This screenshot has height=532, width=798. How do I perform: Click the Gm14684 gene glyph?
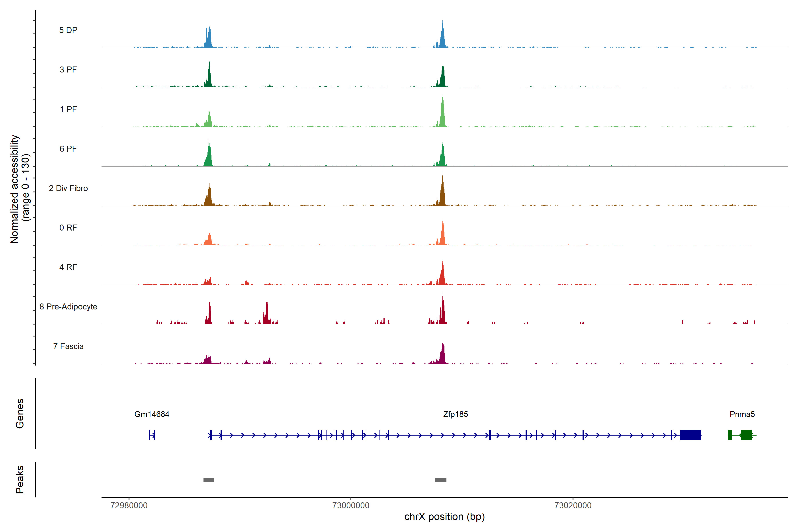[152, 435]
